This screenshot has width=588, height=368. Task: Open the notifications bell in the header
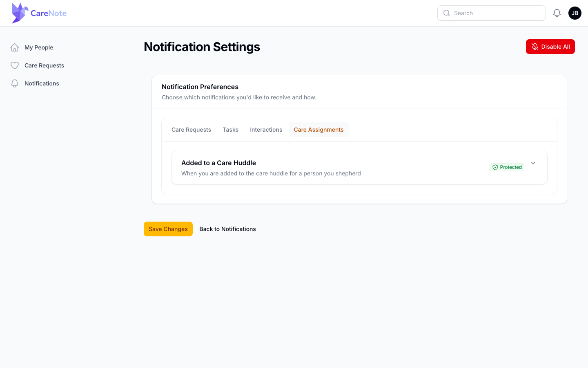pyautogui.click(x=557, y=13)
